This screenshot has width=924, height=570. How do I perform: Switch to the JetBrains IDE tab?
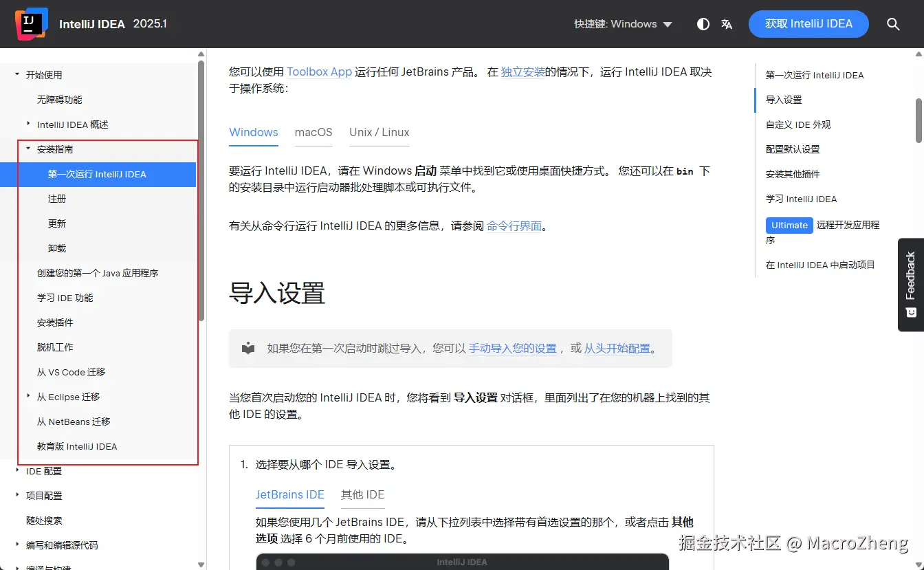(x=290, y=495)
